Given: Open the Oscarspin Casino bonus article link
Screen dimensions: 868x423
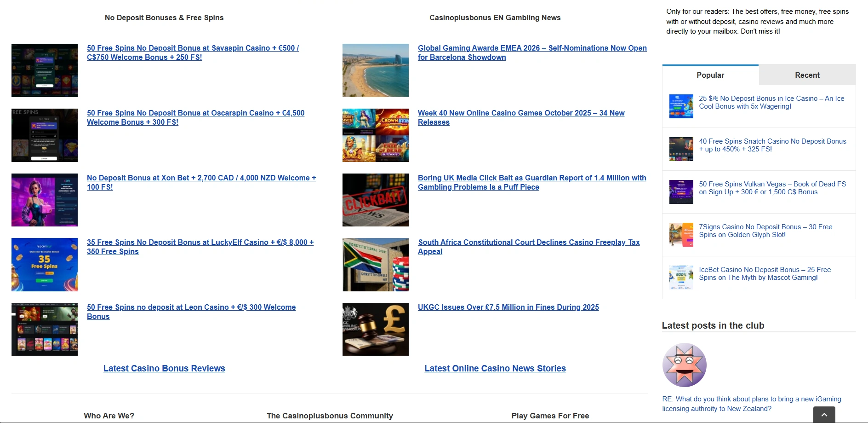Looking at the screenshot, I should point(195,117).
